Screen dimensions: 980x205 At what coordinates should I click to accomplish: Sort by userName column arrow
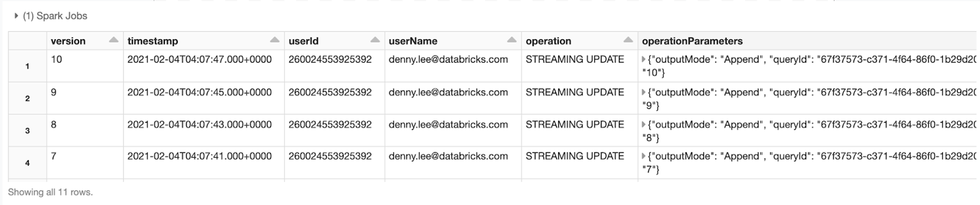click(512, 40)
